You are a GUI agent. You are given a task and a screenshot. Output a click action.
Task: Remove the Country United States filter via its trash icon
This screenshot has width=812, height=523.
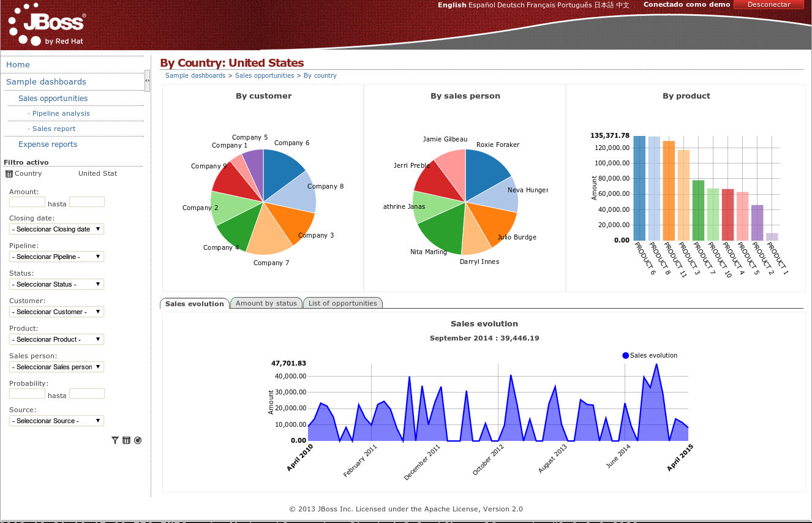[9, 173]
